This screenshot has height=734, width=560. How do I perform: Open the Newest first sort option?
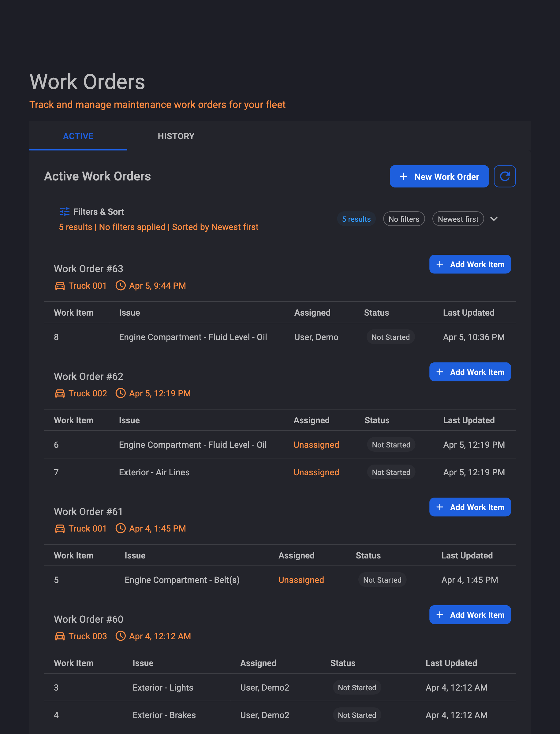point(458,219)
